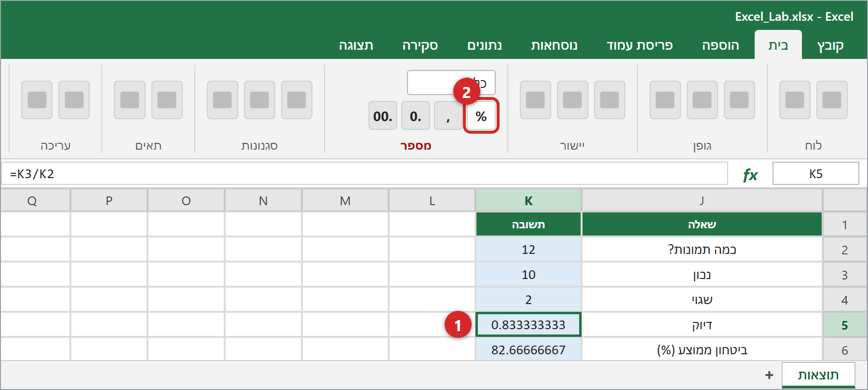Show the תצוגה ribbon tab
Screen dimensions: 868x390
[356, 45]
